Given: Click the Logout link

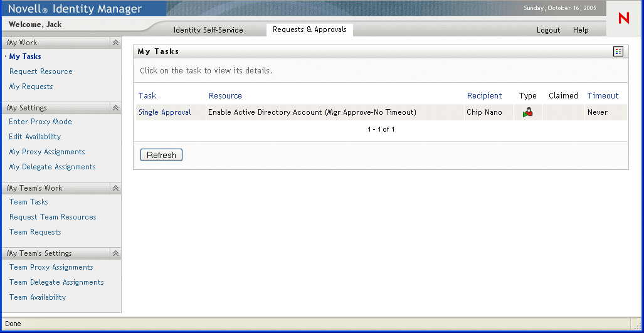Looking at the screenshot, I should pos(548,30).
